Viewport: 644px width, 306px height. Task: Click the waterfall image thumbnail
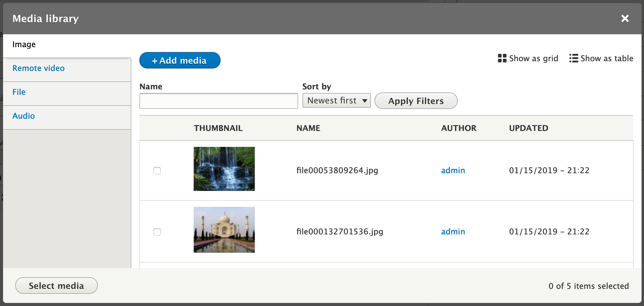[x=224, y=169]
